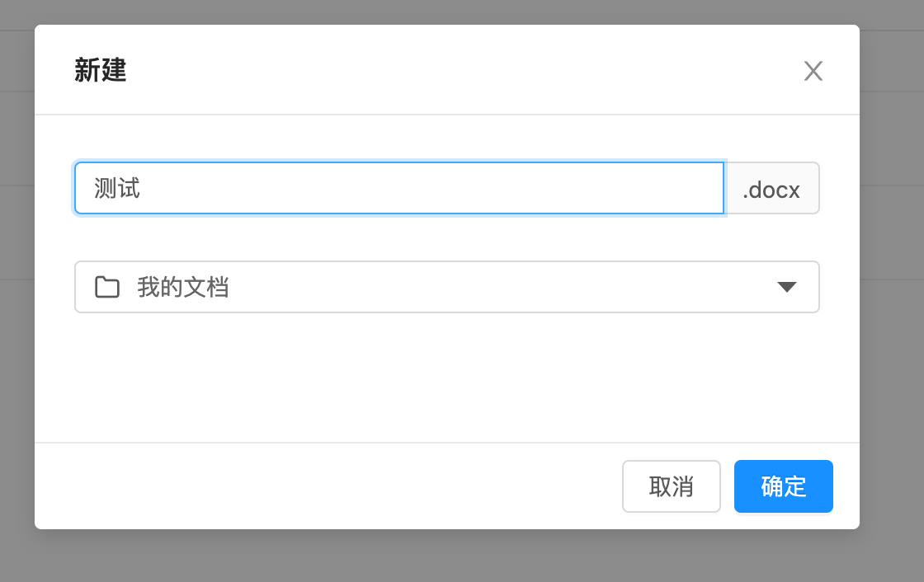The image size is (924, 582).
Task: Click the blank gap between filename field and folder selector
Action: 445,237
